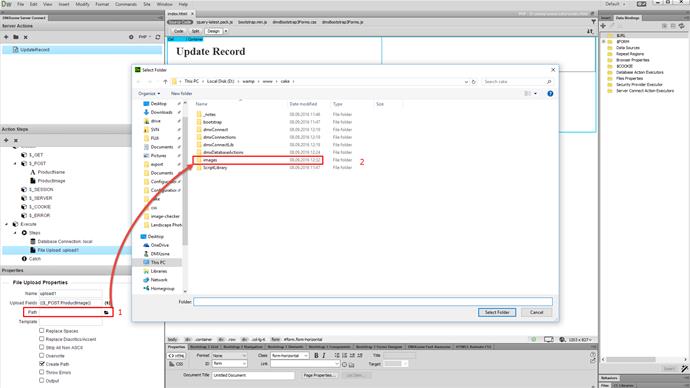Select the images folder in list
The width and height of the screenshot is (690, 388).
[x=258, y=160]
